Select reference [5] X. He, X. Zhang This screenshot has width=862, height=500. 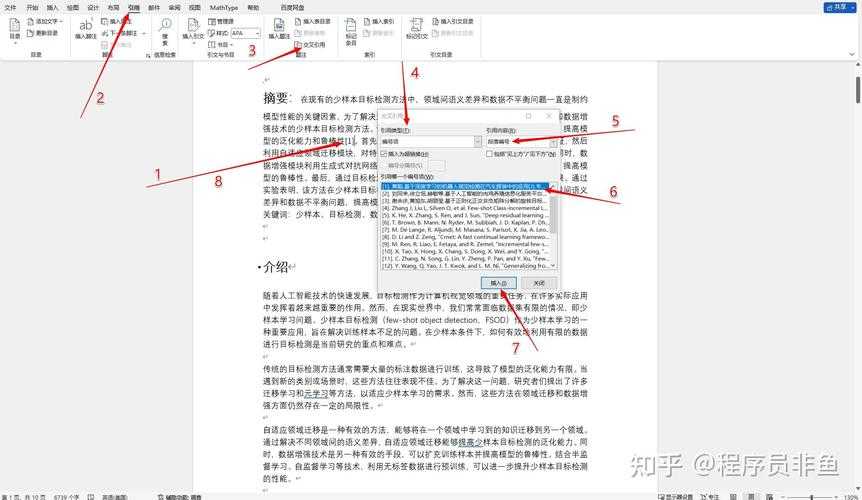(x=465, y=215)
